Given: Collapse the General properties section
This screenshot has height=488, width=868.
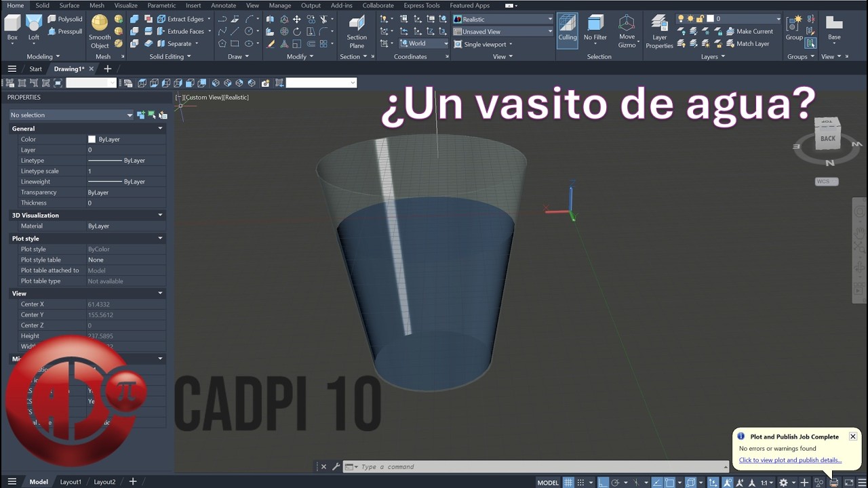Looking at the screenshot, I should pyautogui.click(x=161, y=128).
